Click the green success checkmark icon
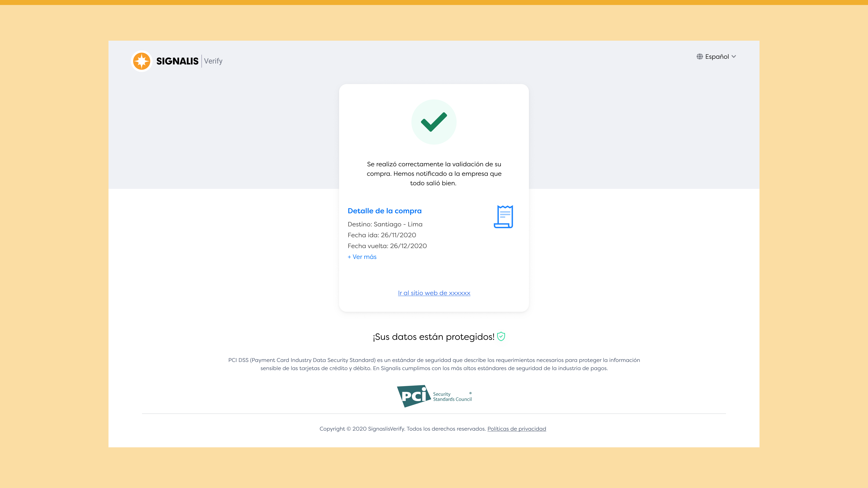The width and height of the screenshot is (868, 488). click(x=434, y=122)
